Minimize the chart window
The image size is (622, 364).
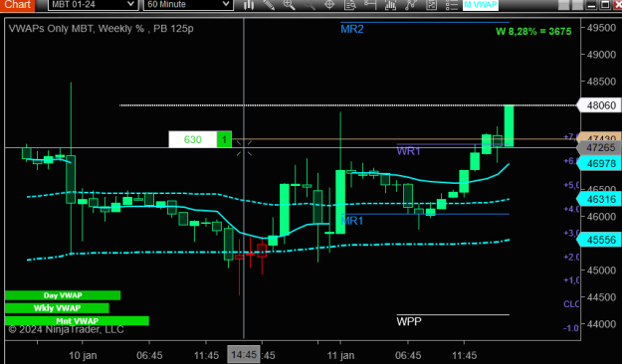tap(591, 5)
